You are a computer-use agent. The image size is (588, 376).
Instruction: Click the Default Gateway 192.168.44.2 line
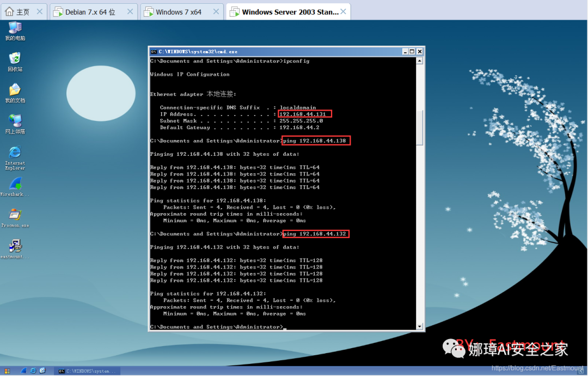[x=240, y=128]
